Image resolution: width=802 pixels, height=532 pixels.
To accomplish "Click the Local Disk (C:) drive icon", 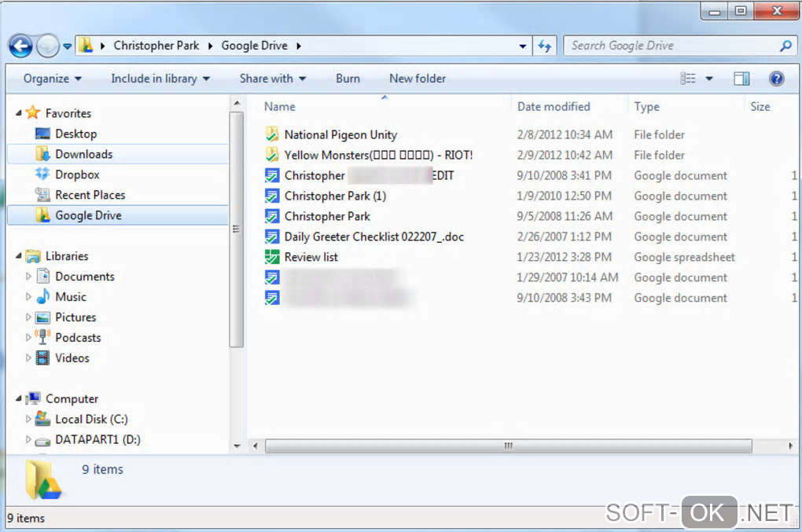I will click(42, 419).
